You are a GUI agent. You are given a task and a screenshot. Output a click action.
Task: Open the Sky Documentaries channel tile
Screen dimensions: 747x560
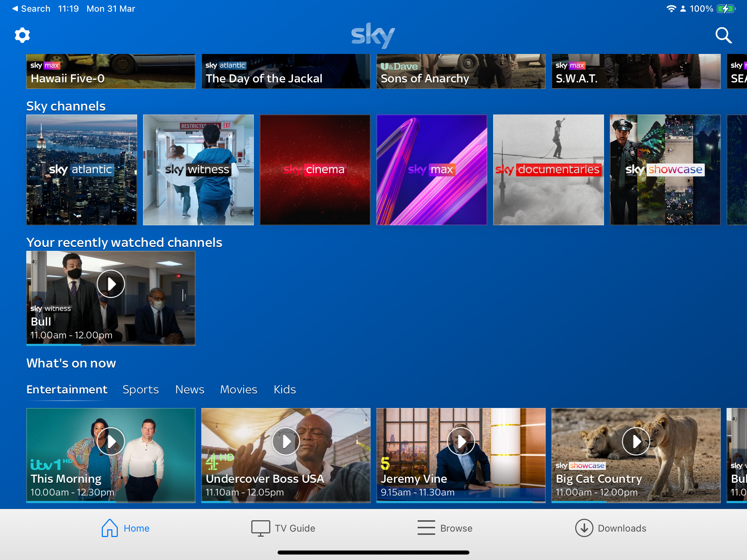click(548, 170)
